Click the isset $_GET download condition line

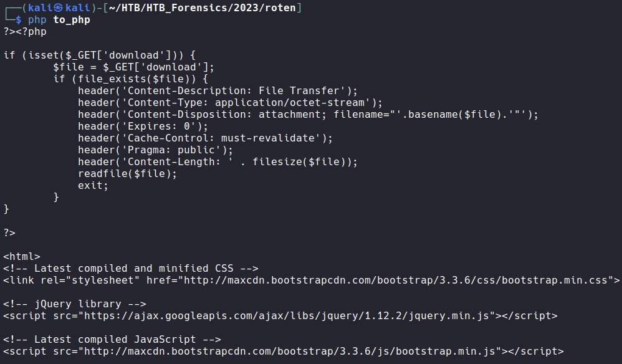click(x=100, y=55)
